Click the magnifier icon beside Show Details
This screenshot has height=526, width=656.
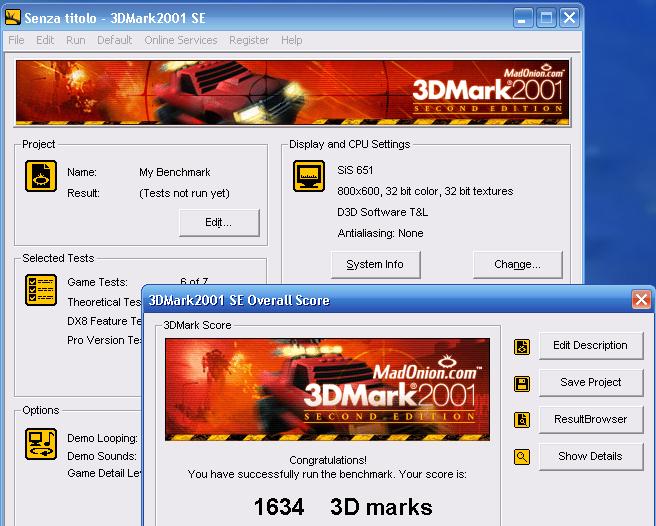click(522, 457)
